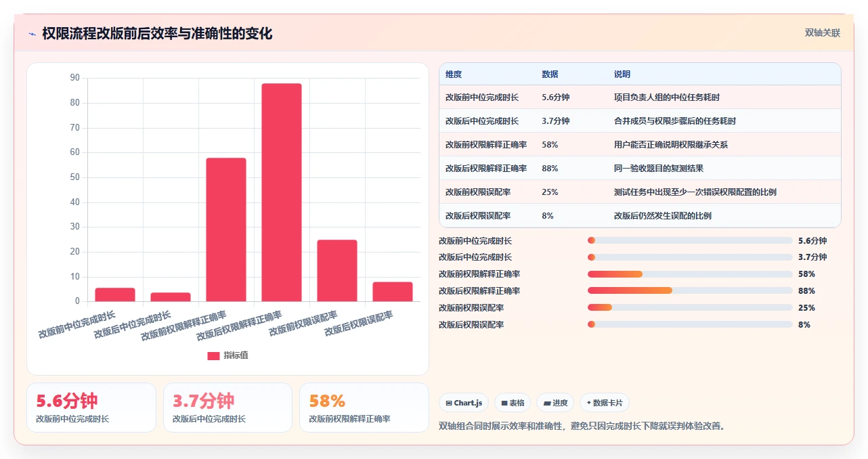Select table row 改版前中位完成时长
The image size is (868, 459).
[x=640, y=97]
